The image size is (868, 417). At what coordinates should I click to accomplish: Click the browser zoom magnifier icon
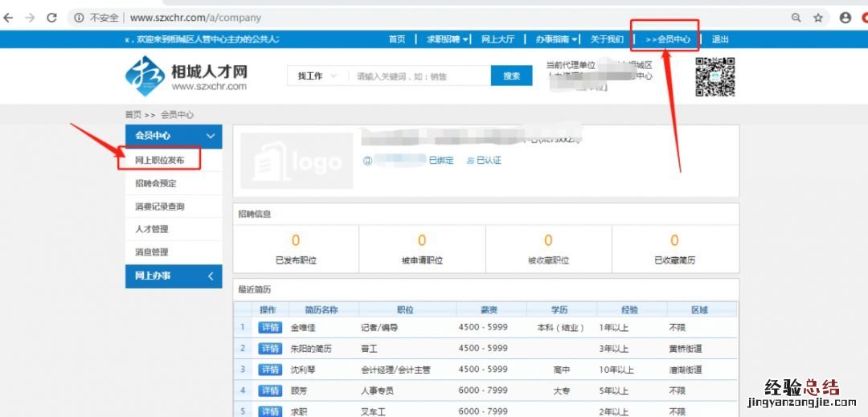click(x=796, y=18)
